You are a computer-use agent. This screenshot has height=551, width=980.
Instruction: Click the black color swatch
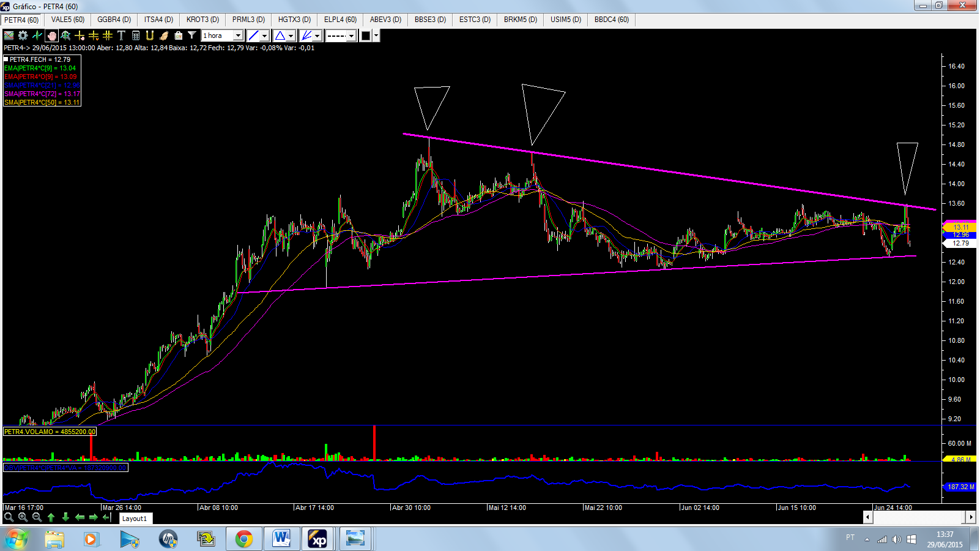pos(366,36)
